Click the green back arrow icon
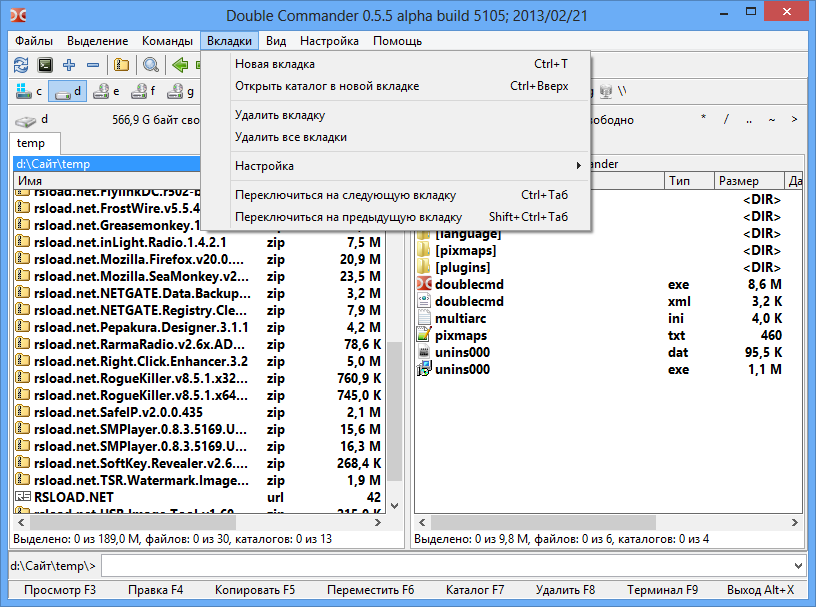This screenshot has width=816, height=607. [x=180, y=65]
